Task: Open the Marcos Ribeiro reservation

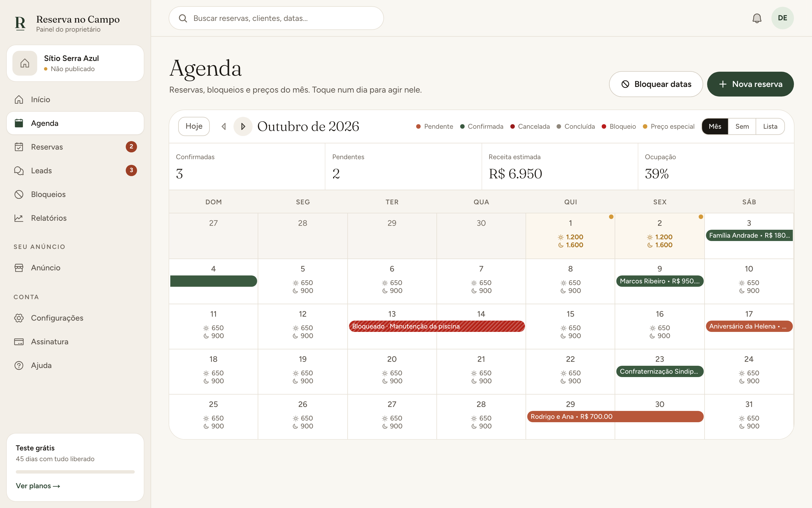Action: [660, 281]
